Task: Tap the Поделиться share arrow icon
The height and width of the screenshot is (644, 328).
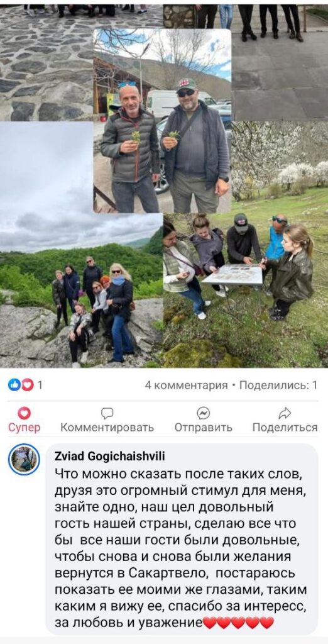Action: click(285, 413)
